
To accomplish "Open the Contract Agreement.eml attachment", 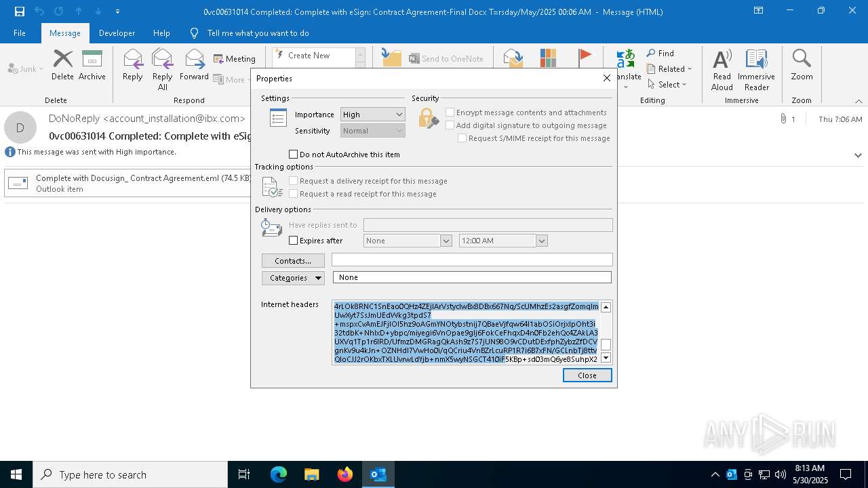I will pos(128,183).
